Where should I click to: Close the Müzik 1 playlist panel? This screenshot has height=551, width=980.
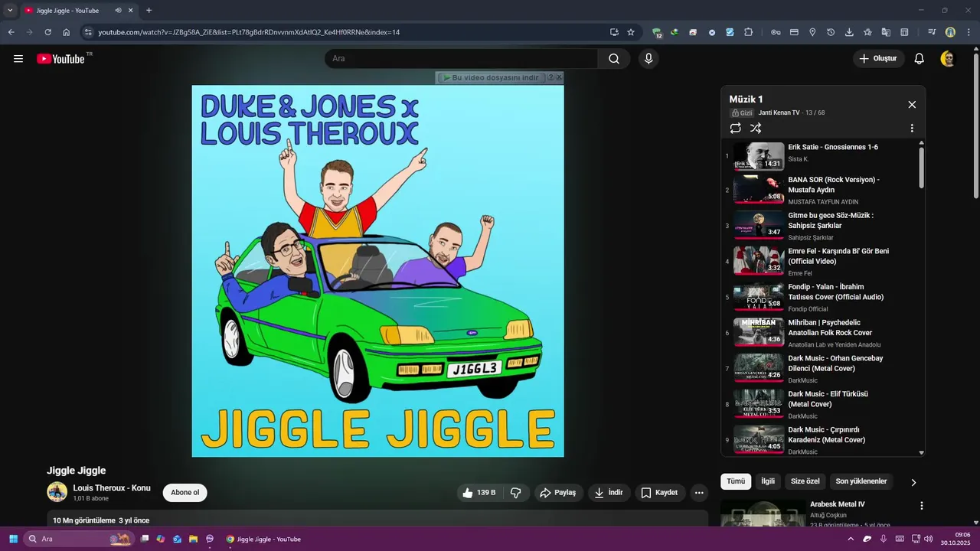(912, 105)
